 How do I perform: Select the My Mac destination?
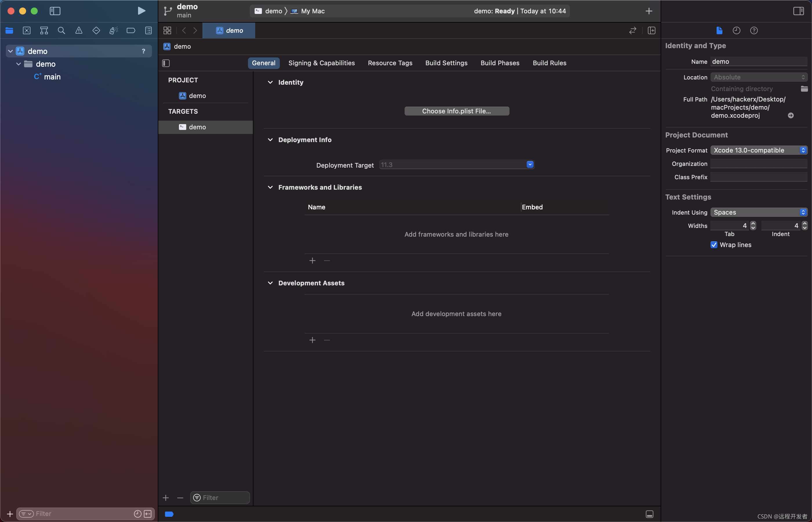pyautogui.click(x=308, y=11)
